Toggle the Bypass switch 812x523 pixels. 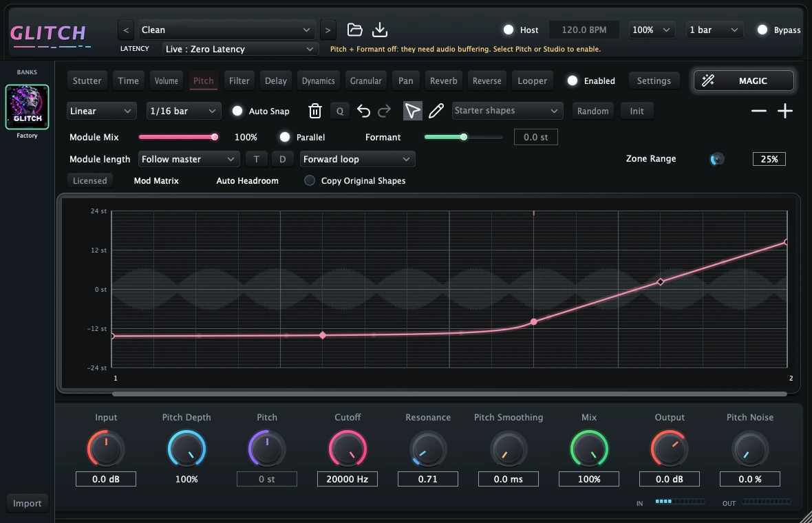(x=762, y=30)
